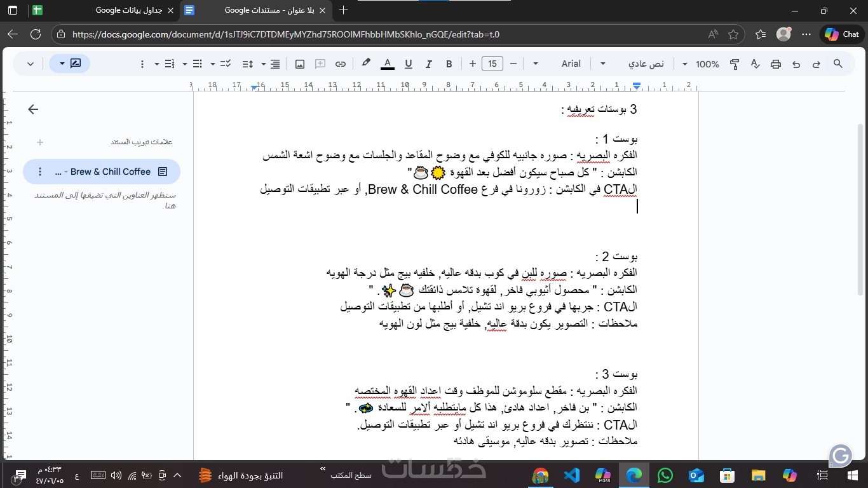Launch WhatsApp from the taskbar
This screenshot has width=868, height=488.
click(665, 475)
